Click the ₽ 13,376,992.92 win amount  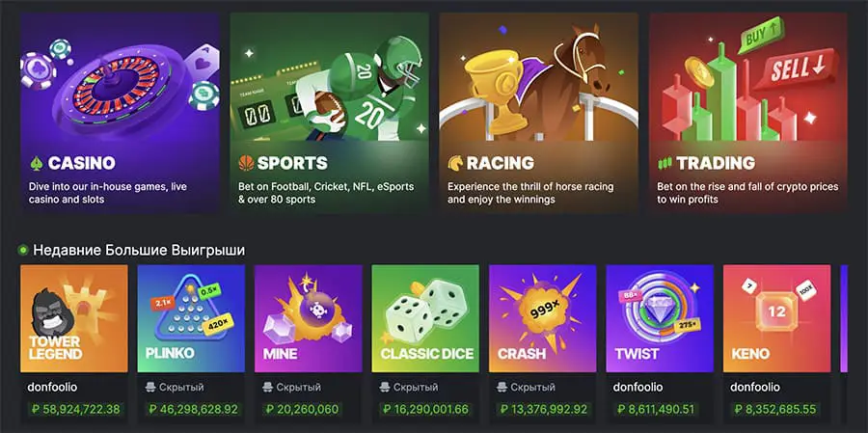(544, 410)
